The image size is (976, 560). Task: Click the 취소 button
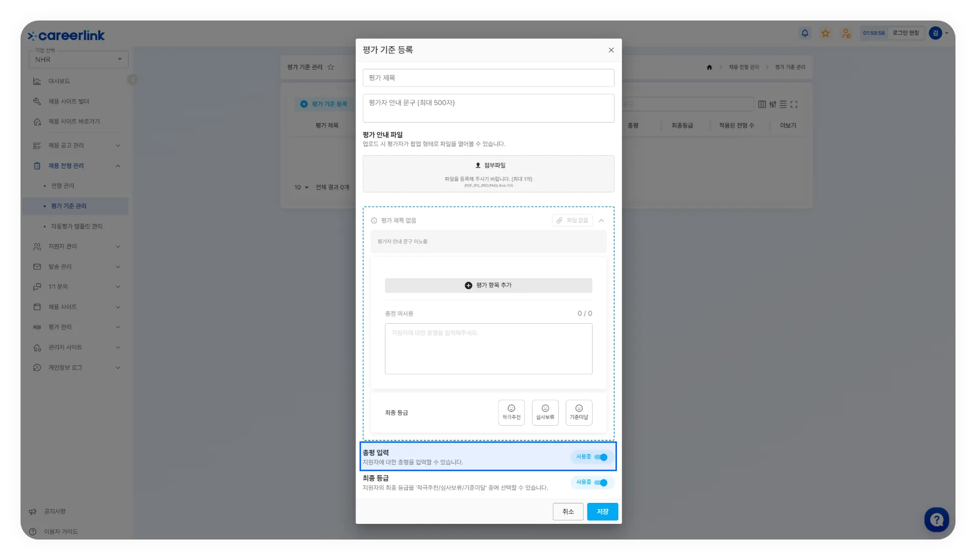568,511
